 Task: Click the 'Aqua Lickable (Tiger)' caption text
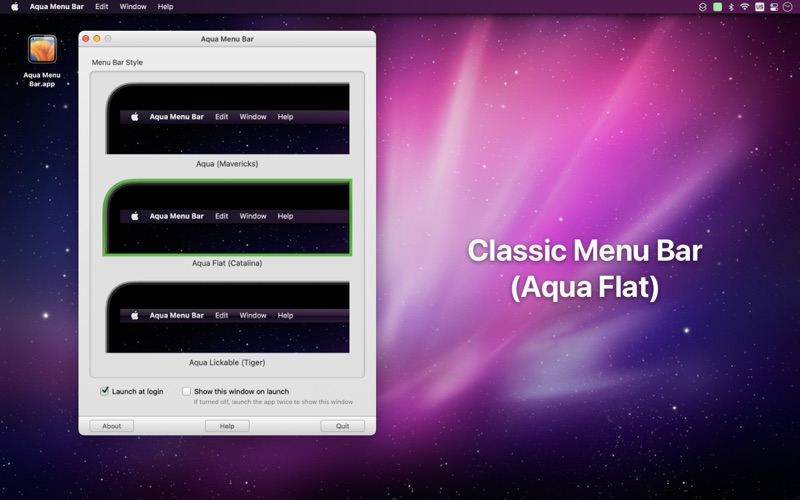tap(227, 363)
